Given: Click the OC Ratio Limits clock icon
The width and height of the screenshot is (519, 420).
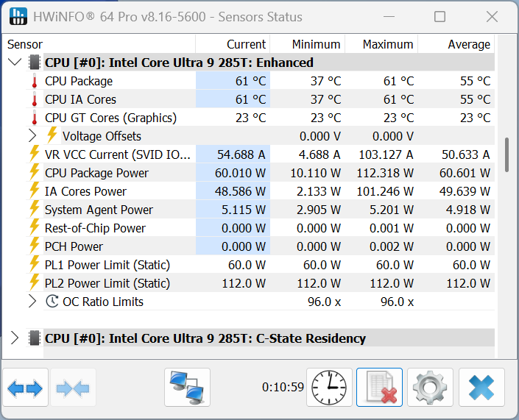Looking at the screenshot, I should [x=52, y=302].
